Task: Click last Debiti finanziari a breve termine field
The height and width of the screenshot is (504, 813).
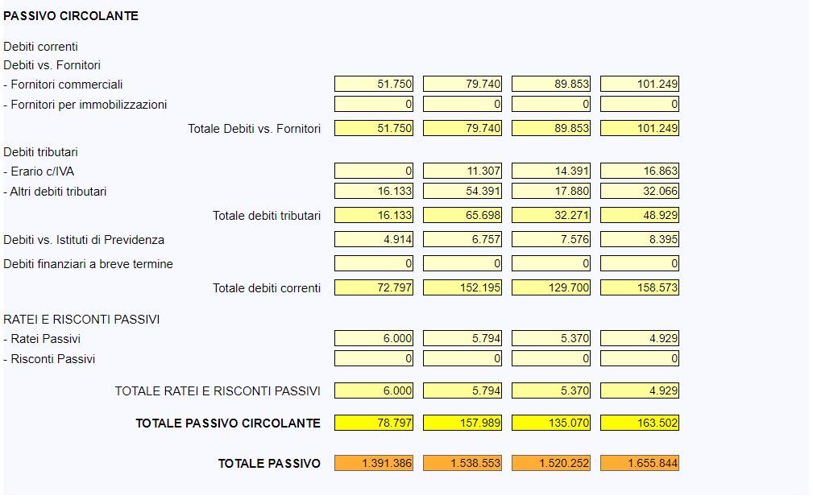Action: pos(640,263)
